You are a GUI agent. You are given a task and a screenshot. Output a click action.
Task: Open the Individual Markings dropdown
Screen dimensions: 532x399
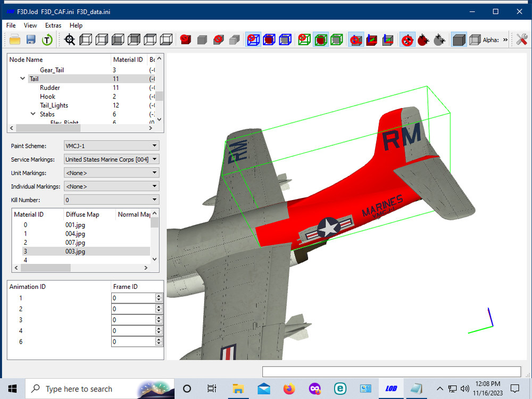(x=111, y=186)
